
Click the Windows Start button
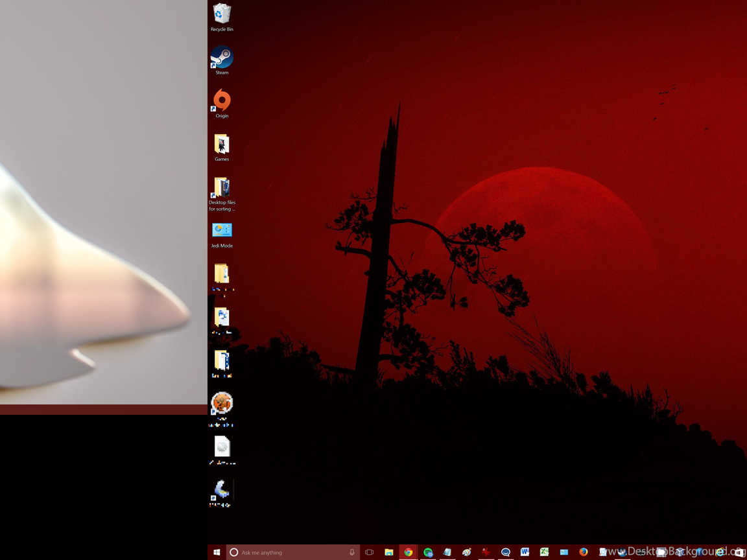[x=217, y=552]
